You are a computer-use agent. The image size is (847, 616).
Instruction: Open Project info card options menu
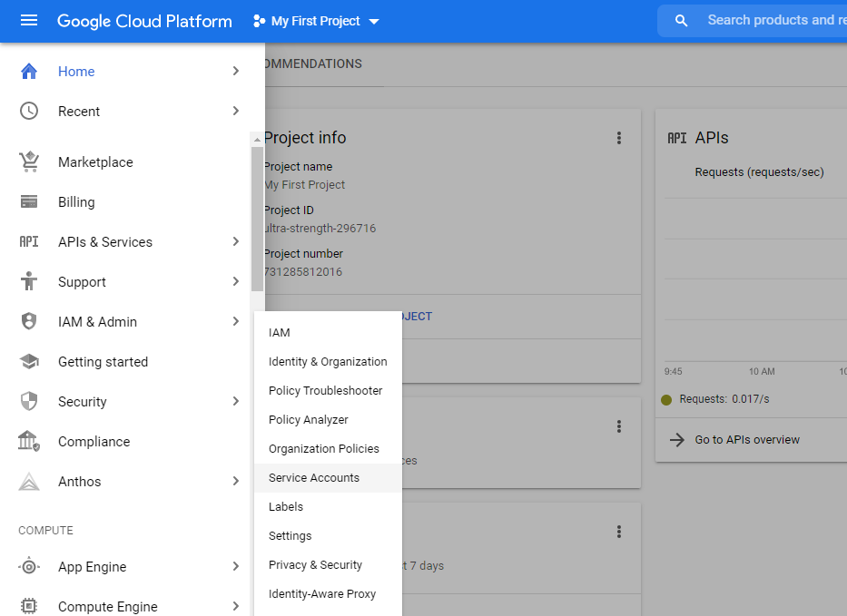click(619, 138)
